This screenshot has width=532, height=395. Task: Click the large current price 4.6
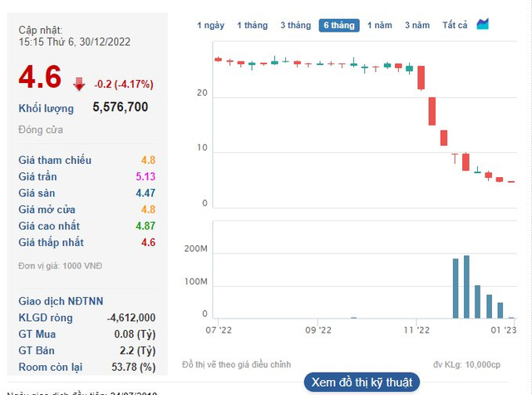tap(40, 77)
